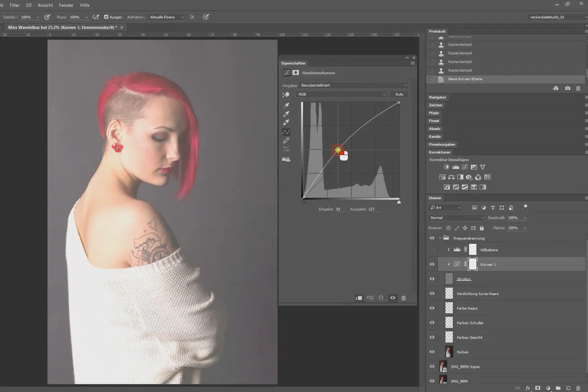Click the selected curve control point

point(338,150)
